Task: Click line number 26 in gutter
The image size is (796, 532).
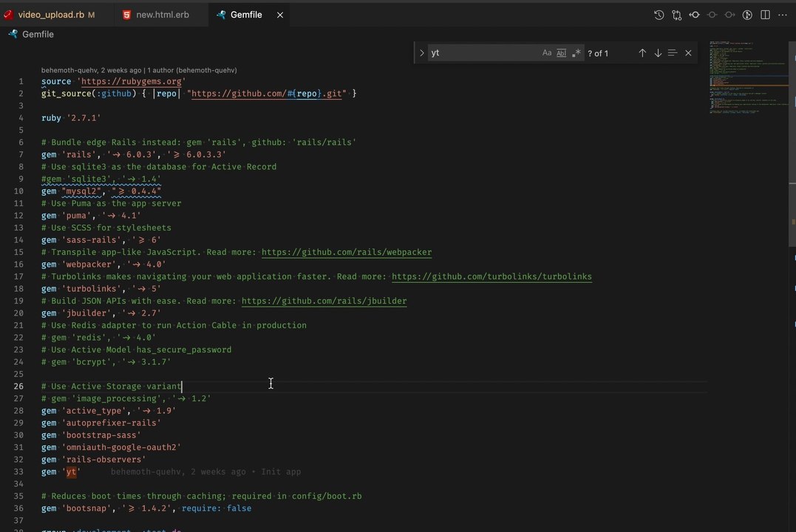Action: [x=18, y=386]
